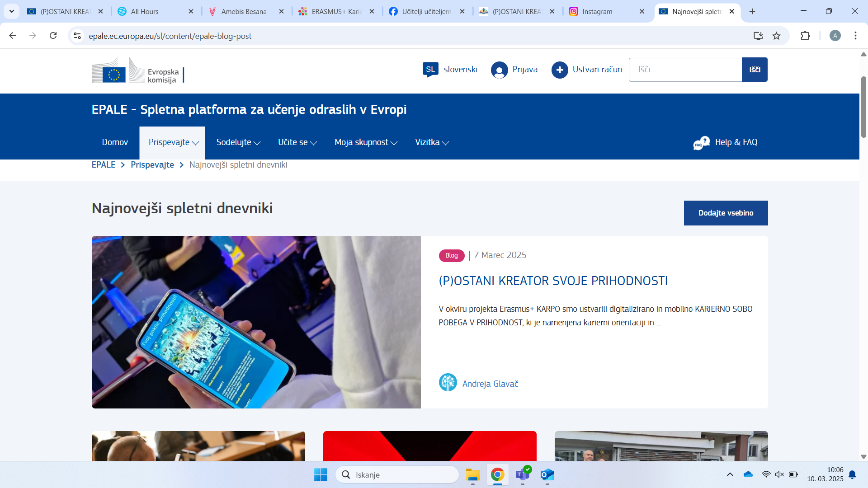The width and height of the screenshot is (868, 488).
Task: Reload the page with the refresh icon
Action: (53, 36)
